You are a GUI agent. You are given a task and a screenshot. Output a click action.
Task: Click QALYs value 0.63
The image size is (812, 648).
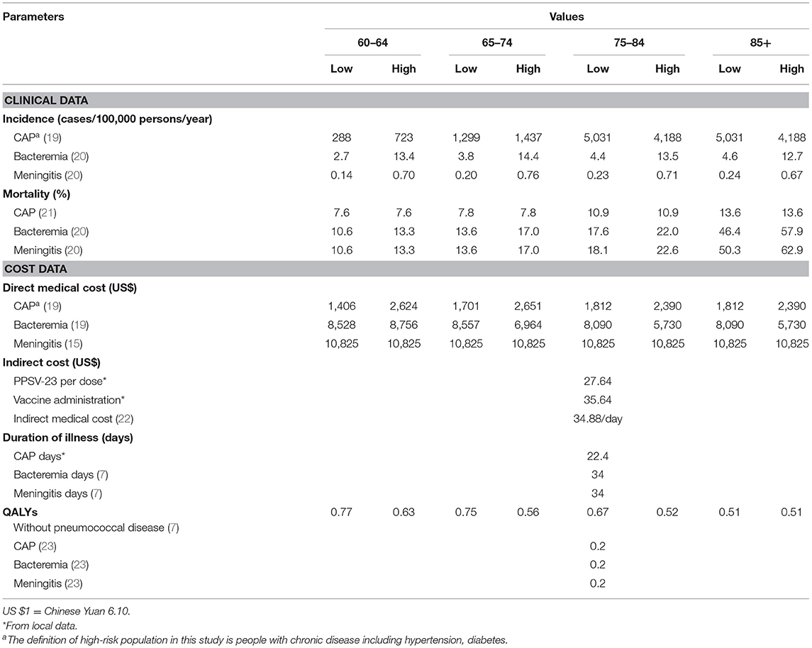coord(404,512)
